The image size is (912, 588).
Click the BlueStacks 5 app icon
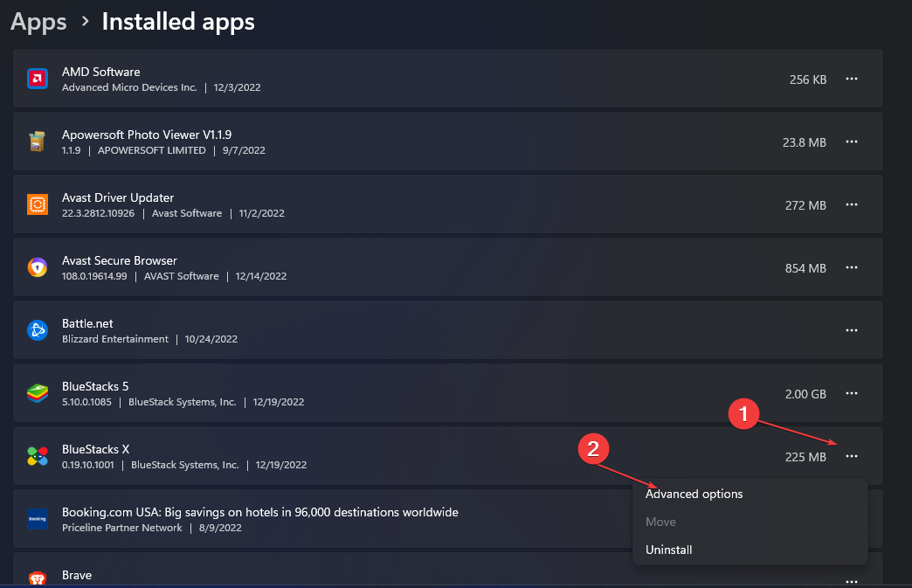(x=38, y=394)
